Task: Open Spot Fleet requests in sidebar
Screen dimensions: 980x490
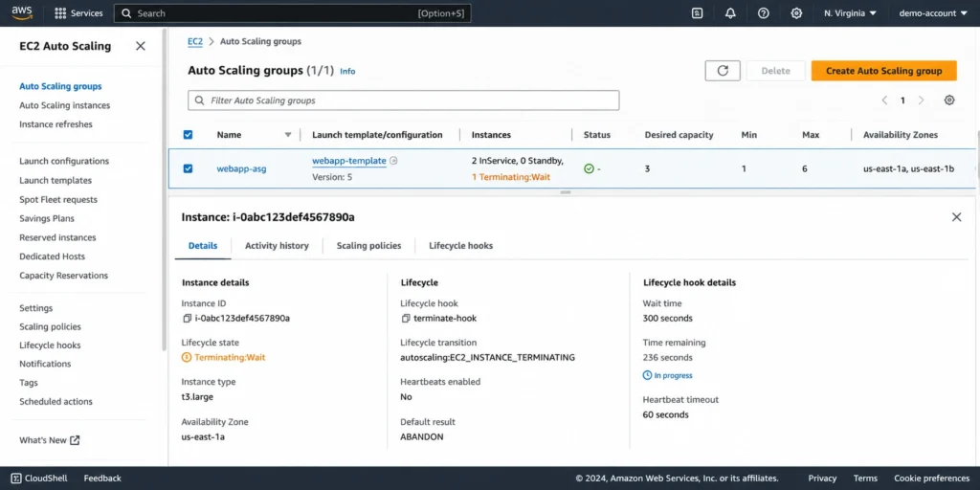Action: 58,200
